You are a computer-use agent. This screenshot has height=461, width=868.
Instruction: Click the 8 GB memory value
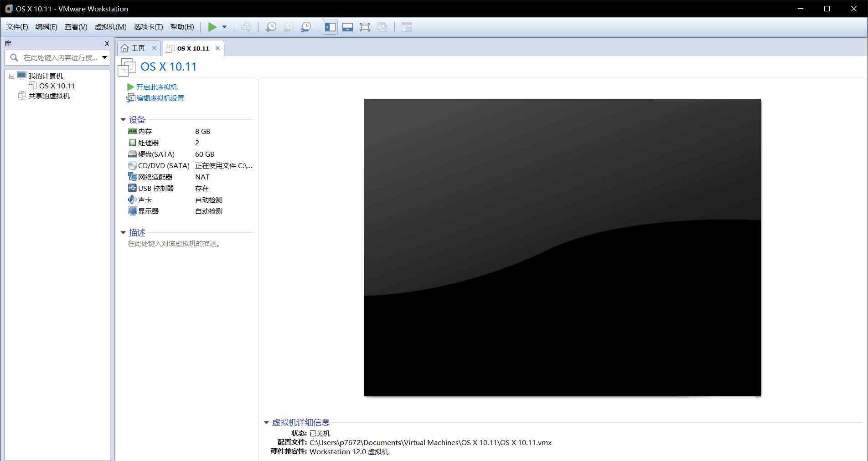tap(202, 131)
